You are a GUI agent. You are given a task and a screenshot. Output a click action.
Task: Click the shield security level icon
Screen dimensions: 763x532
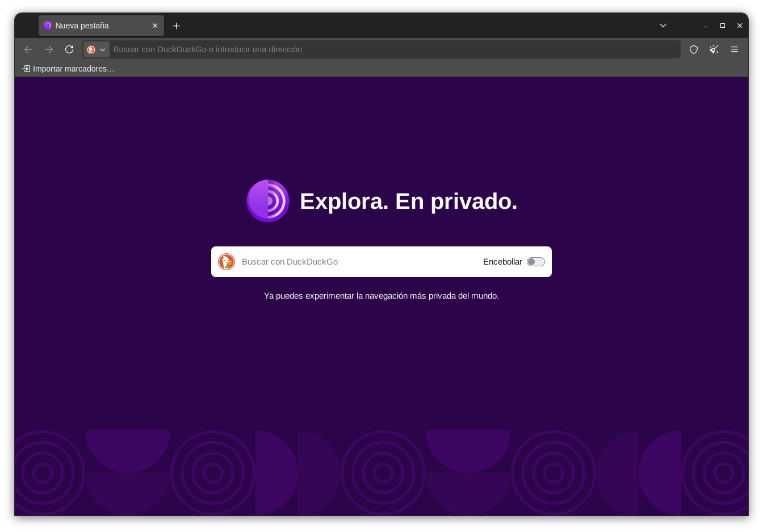point(693,49)
